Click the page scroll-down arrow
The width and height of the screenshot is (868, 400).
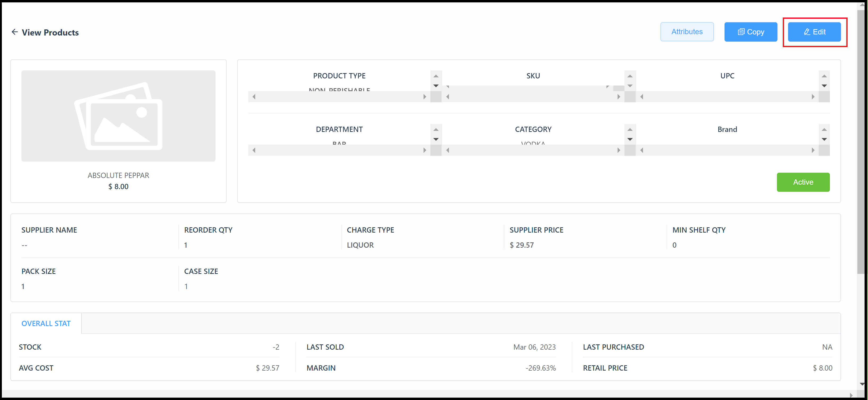pos(862,384)
